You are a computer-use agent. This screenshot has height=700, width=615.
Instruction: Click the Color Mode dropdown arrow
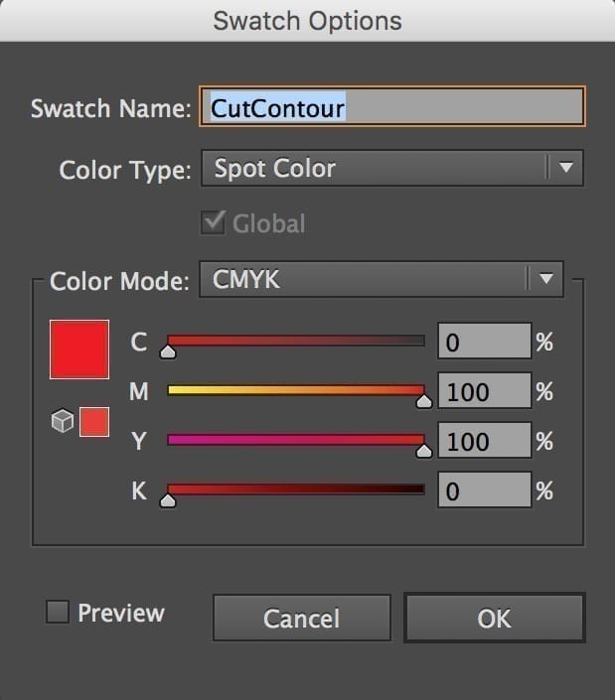[x=545, y=280]
